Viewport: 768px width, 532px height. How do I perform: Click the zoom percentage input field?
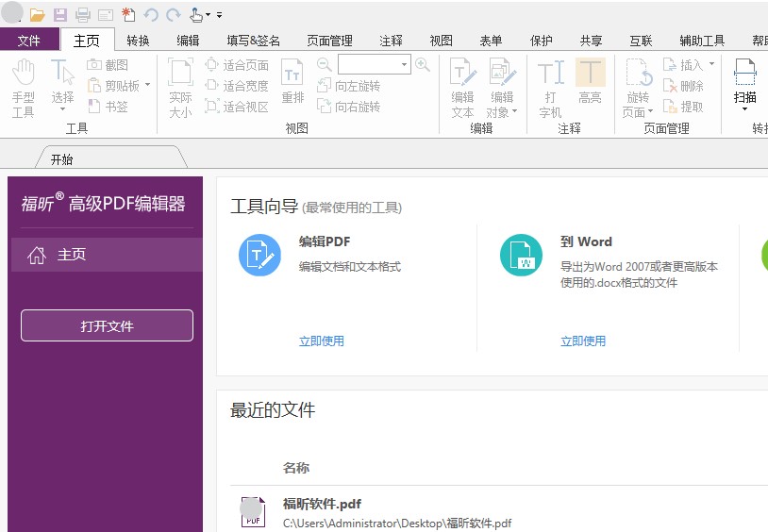pos(368,64)
